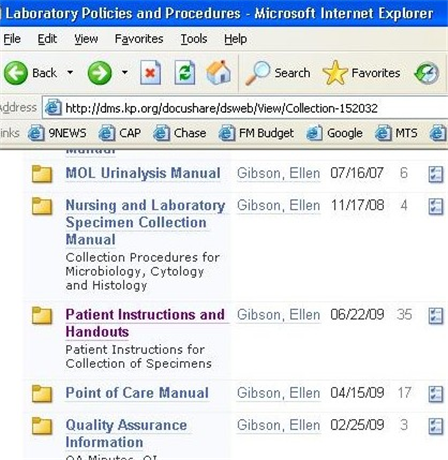The height and width of the screenshot is (460, 448).
Task: Open the Nursing and Laboratory Specimen Collection Manual folder icon
Action: coord(42,206)
